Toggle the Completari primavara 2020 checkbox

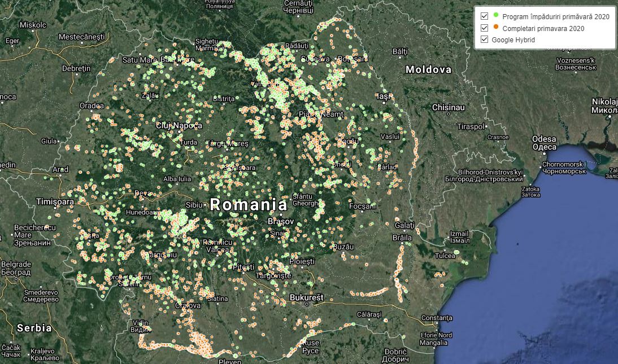click(484, 28)
